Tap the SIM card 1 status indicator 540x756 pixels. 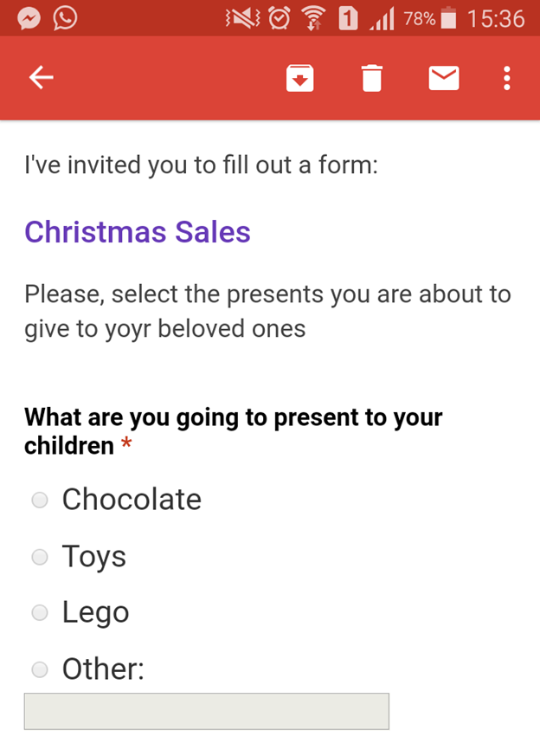350,16
